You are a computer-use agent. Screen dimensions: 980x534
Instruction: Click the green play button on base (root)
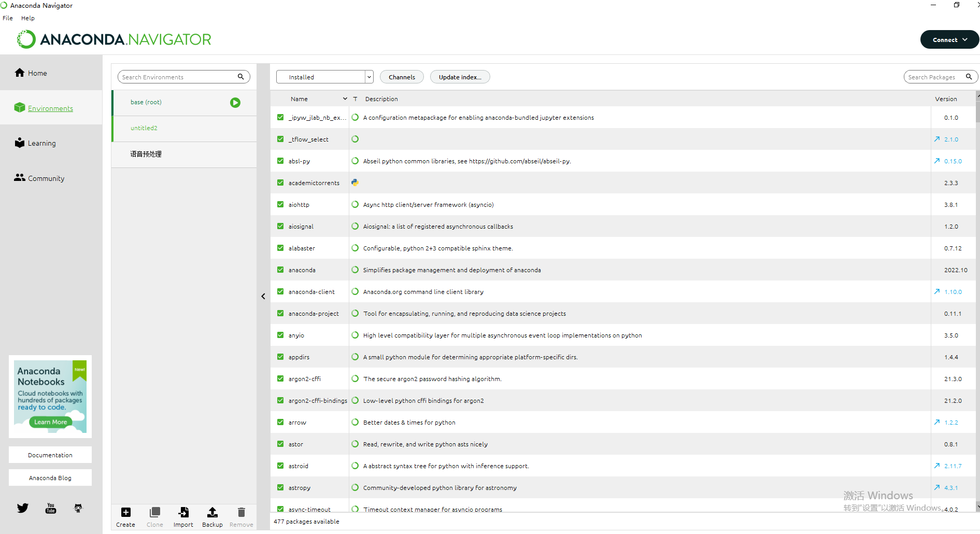pos(235,103)
